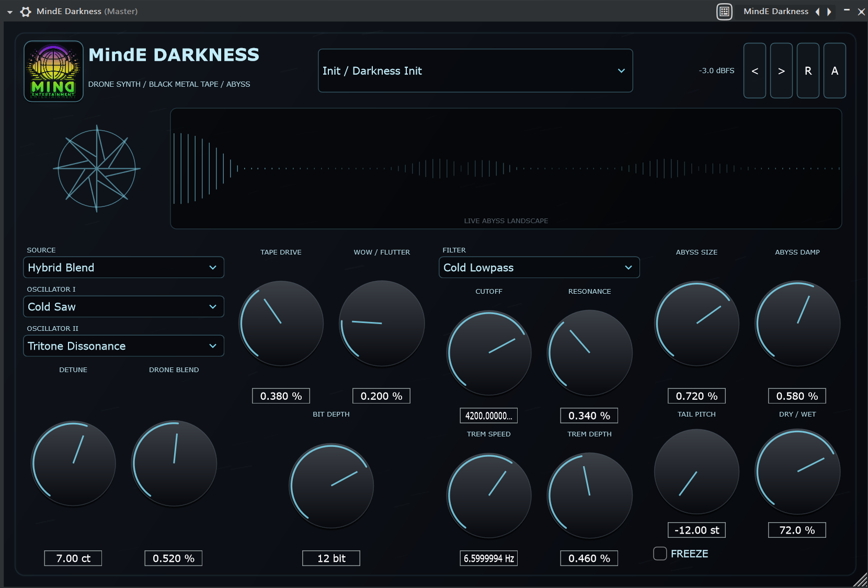This screenshot has width=868, height=588.
Task: Click the preset browser grid icon
Action: pyautogui.click(x=724, y=11)
